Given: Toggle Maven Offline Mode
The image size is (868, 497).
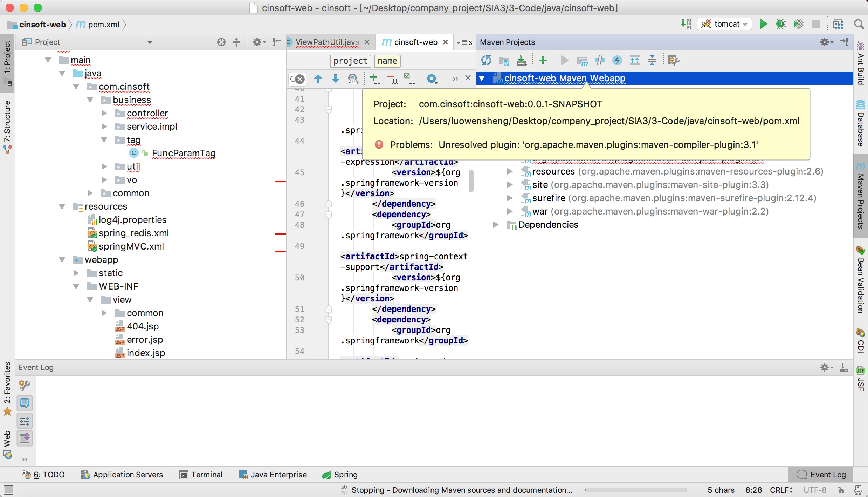Looking at the screenshot, I should pos(599,61).
